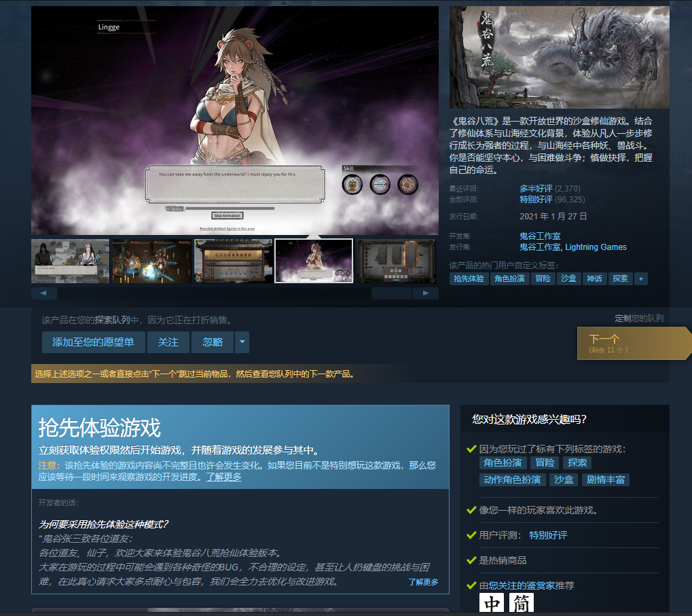Select 沙盒 tag under popular user tags

coord(568,279)
